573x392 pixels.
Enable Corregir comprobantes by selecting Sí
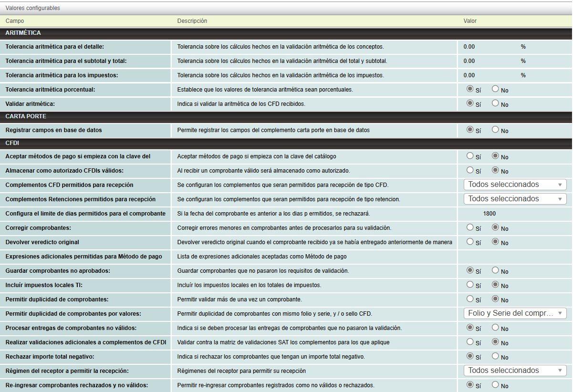tap(470, 227)
